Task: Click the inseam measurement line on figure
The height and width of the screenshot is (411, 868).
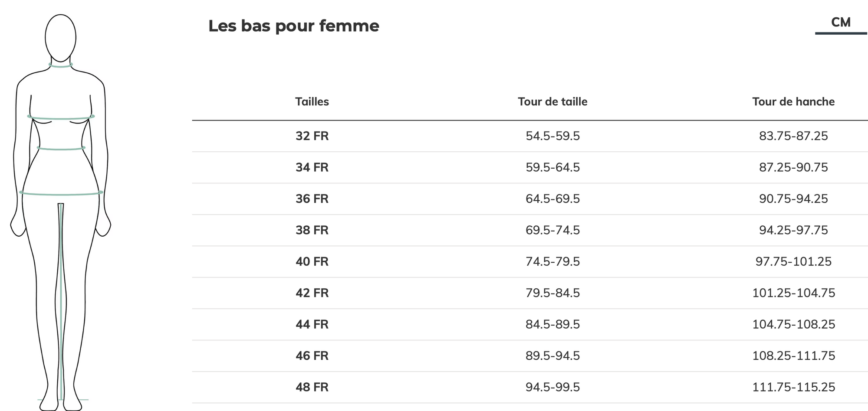Action: (61, 301)
